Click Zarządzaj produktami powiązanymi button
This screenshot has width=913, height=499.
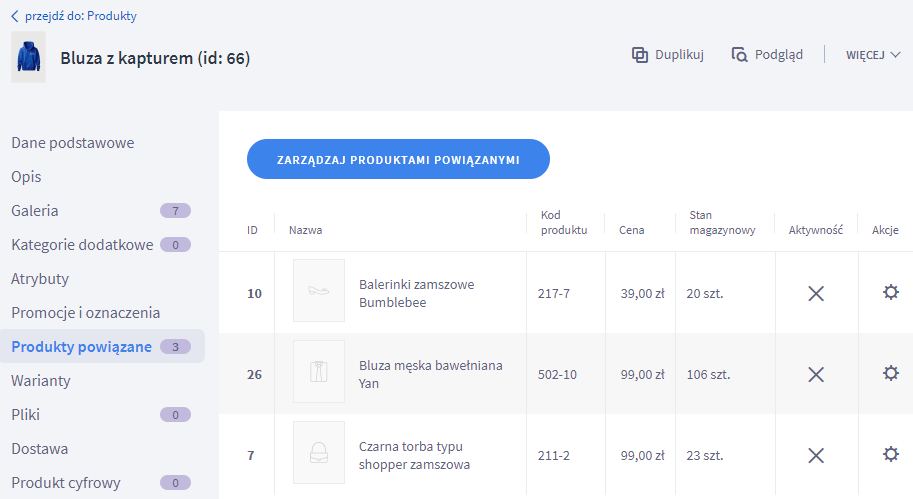click(398, 159)
